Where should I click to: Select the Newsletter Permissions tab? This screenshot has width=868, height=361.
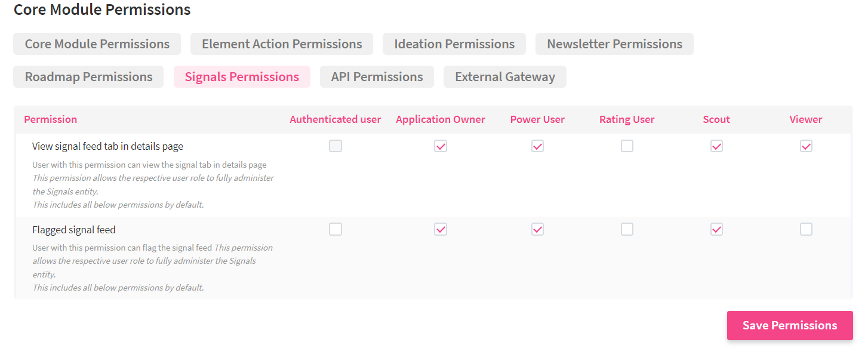614,44
